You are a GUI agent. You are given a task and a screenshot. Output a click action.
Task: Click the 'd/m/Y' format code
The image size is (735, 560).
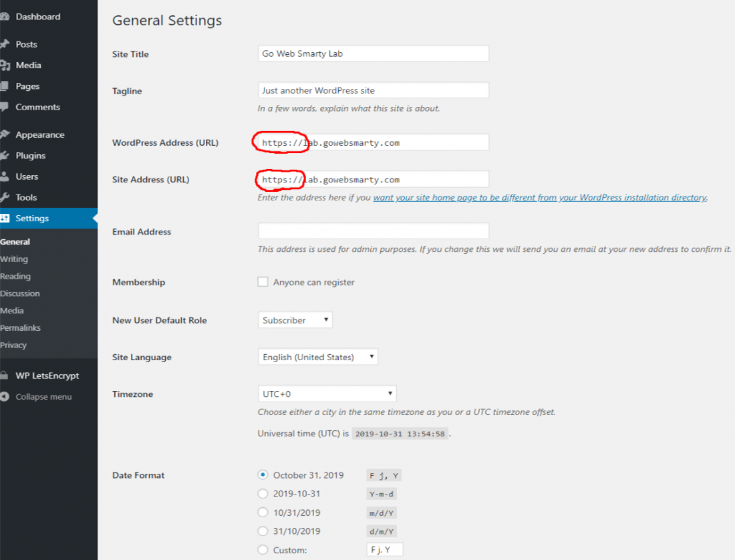click(382, 531)
